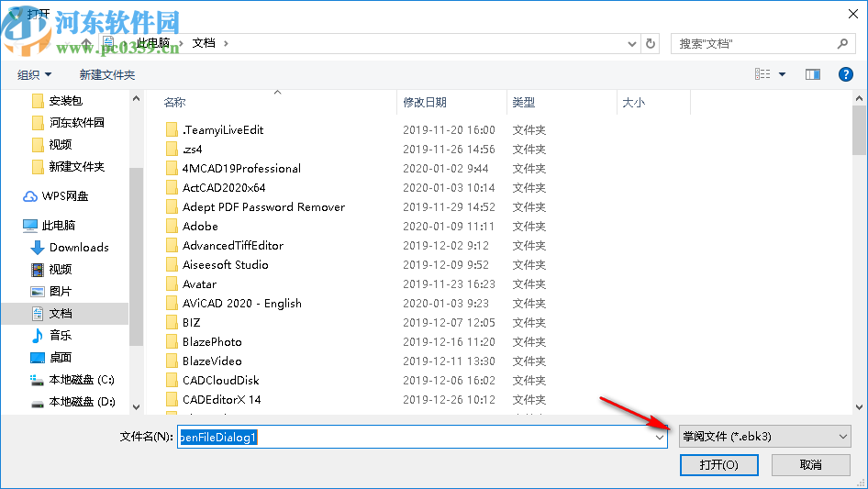Click 此电脑 in the breadcrumb path
Viewport: 868px width, 489px height.
coord(153,43)
